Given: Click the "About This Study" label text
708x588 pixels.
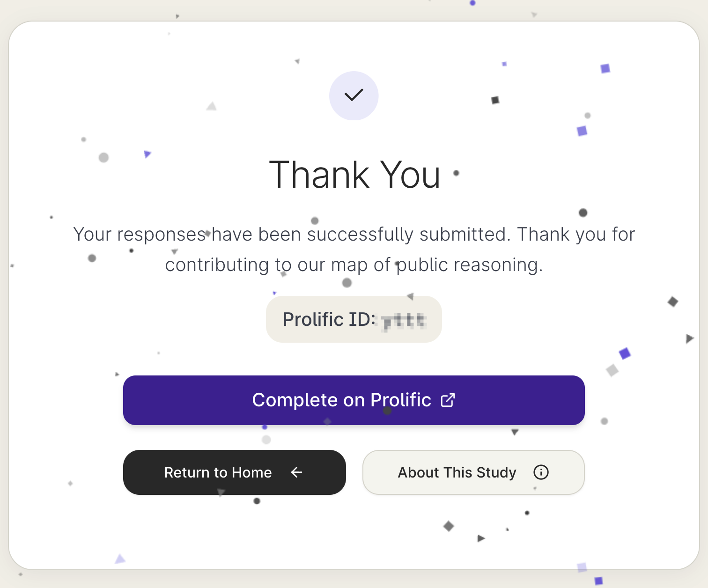Looking at the screenshot, I should [x=457, y=472].
